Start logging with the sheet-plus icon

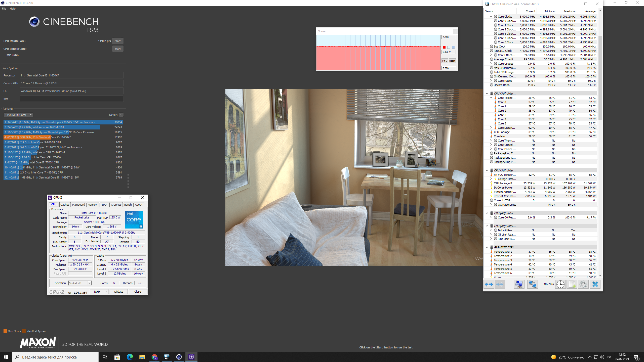[572, 284]
